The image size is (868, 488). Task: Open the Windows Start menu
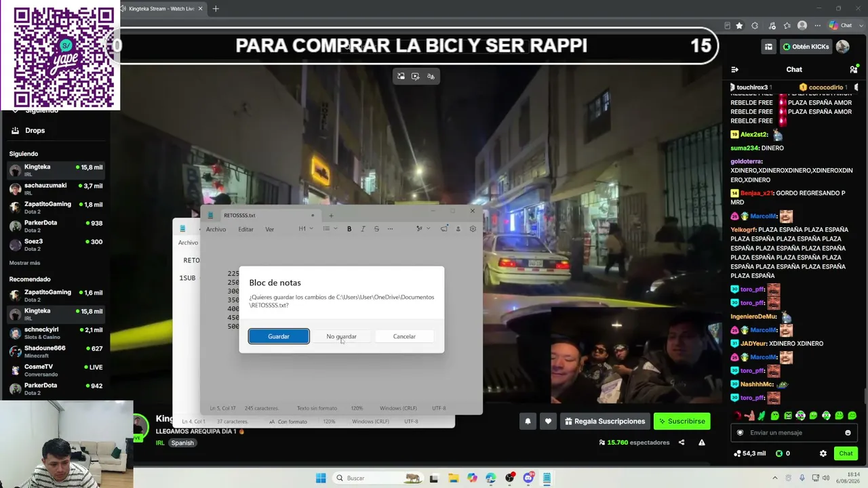pos(321,478)
